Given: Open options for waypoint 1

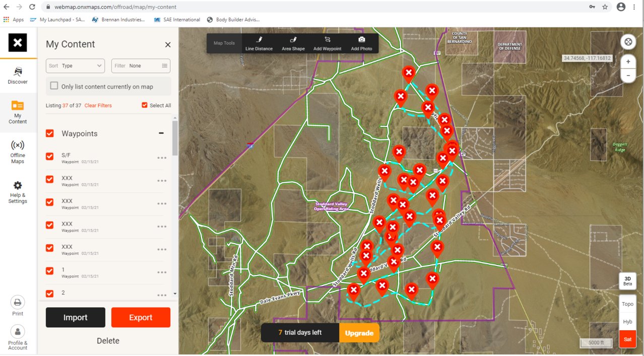Looking at the screenshot, I should point(162,272).
